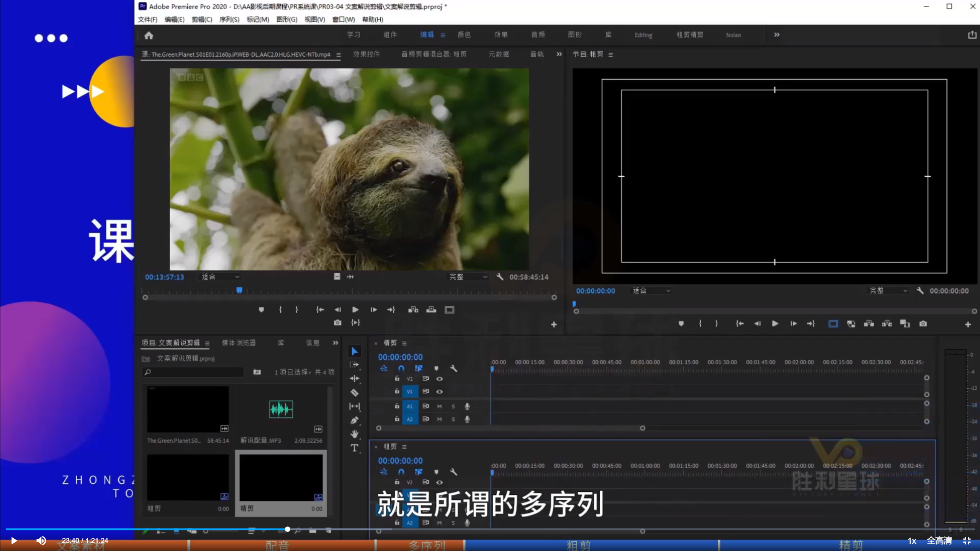980x551 pixels.
Task: Open the 文件(F) menu
Action: tap(147, 19)
